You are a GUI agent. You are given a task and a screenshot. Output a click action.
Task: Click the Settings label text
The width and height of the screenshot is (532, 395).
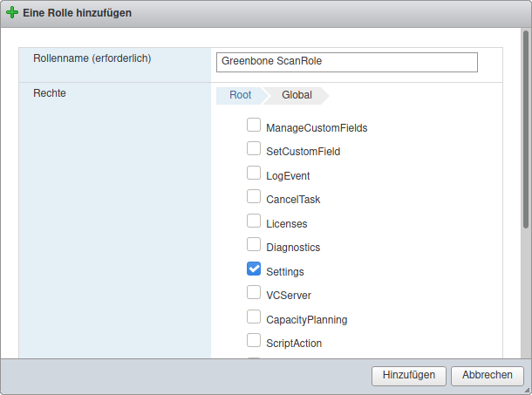[285, 272]
